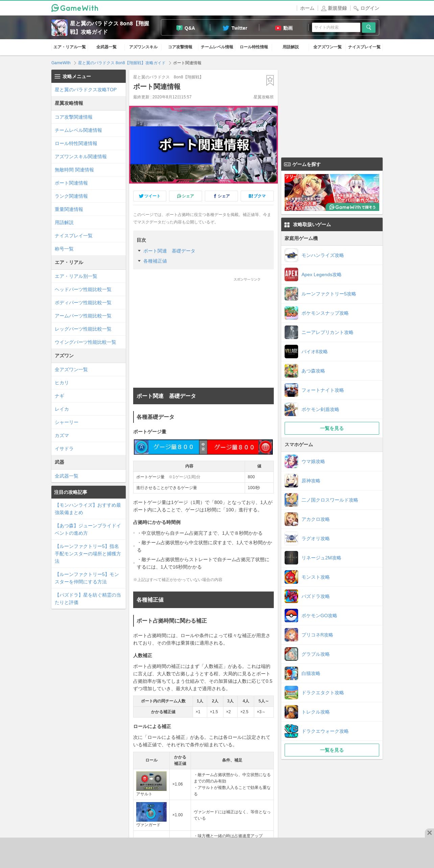Jump to 各種補正値 in the contents

155,261
